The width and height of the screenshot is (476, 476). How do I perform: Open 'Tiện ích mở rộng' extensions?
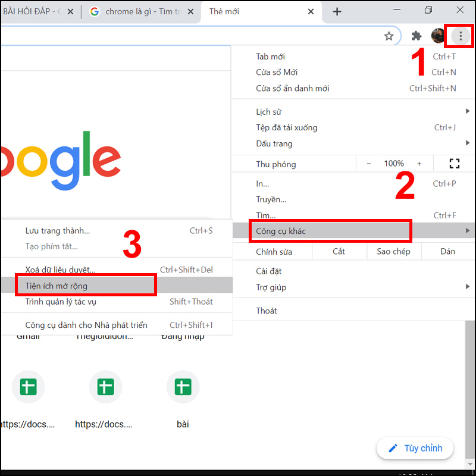[117, 286]
